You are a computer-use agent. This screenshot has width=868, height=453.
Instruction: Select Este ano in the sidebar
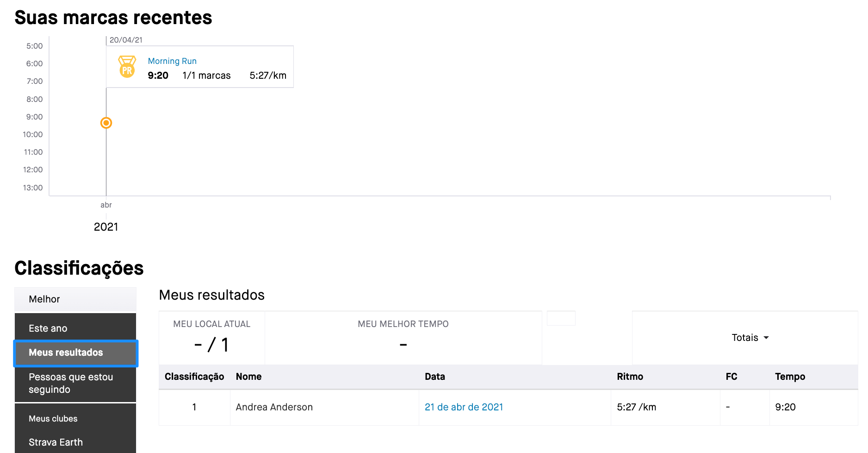point(75,328)
